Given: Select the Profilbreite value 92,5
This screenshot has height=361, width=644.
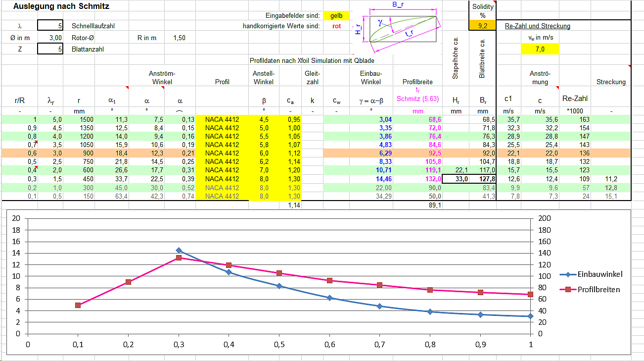Looking at the screenshot, I should click(418, 153).
